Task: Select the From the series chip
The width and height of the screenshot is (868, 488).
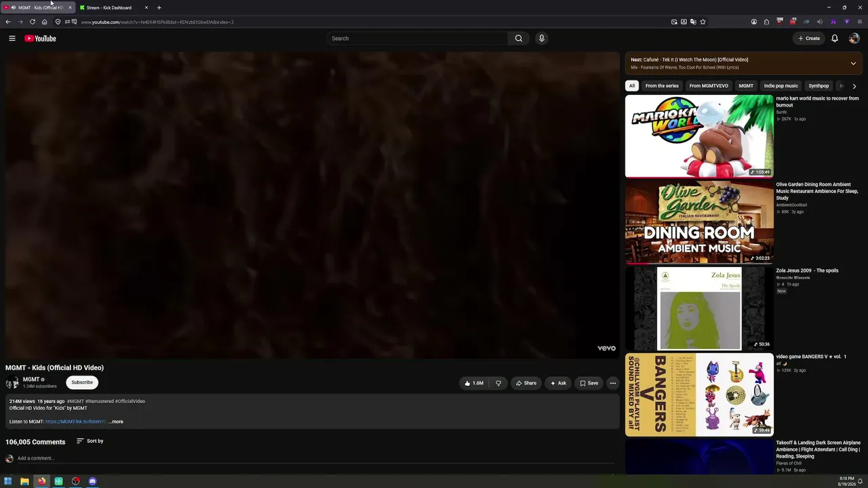Action: click(x=662, y=86)
